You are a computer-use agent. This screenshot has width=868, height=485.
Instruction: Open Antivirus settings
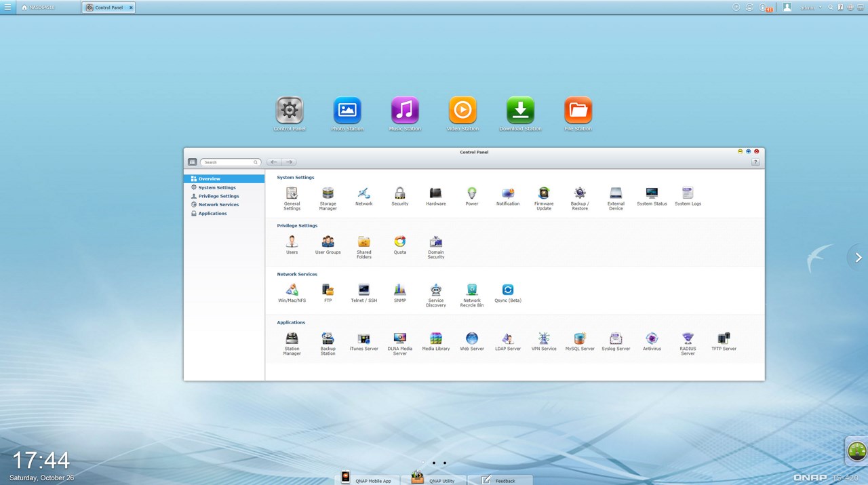[x=652, y=341]
